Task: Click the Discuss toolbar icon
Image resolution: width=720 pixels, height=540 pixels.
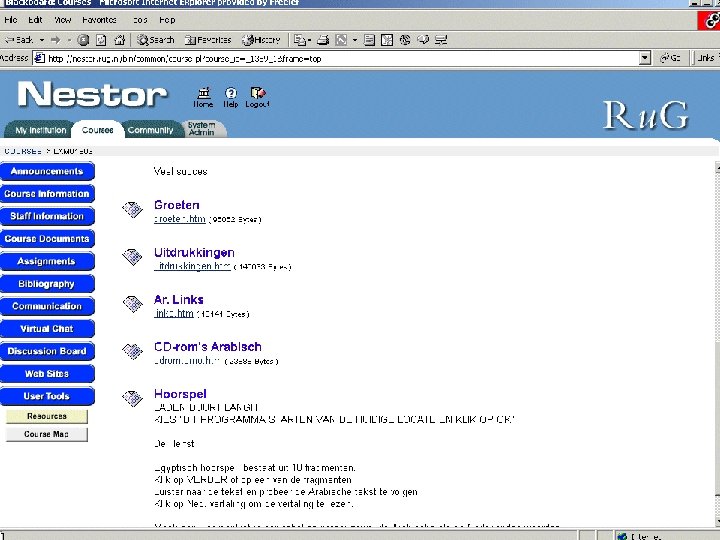Action: (369, 40)
